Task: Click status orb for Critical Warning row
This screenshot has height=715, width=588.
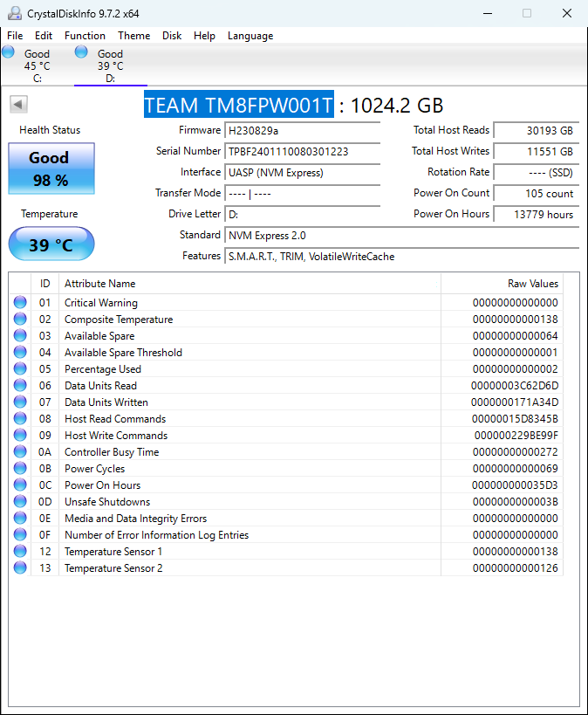Action: coord(20,302)
